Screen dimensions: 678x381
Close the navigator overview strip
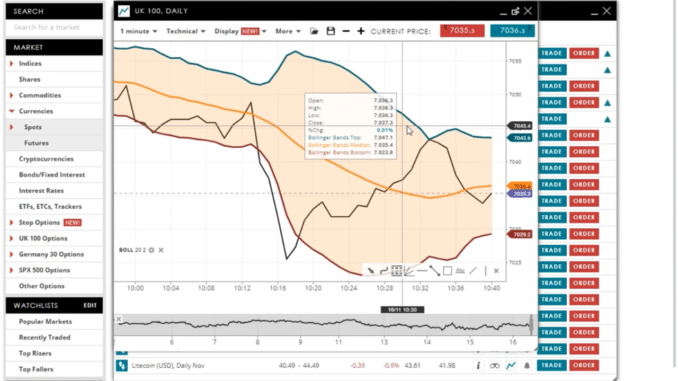[118, 319]
